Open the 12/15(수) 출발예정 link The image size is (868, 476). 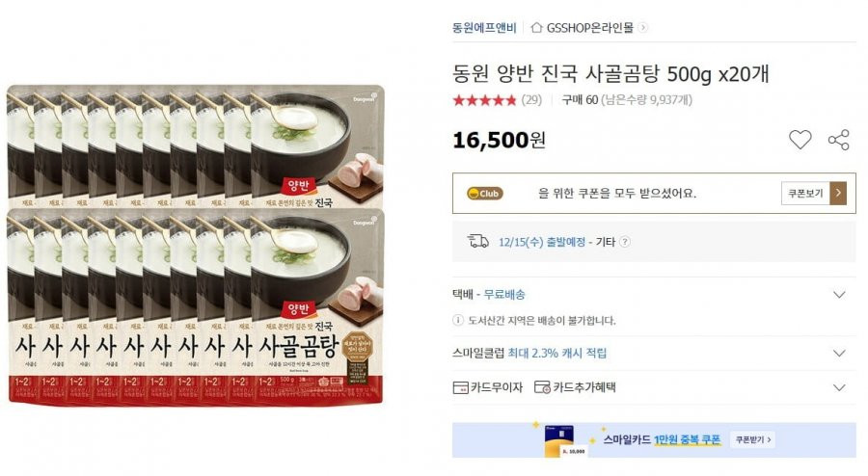(542, 242)
